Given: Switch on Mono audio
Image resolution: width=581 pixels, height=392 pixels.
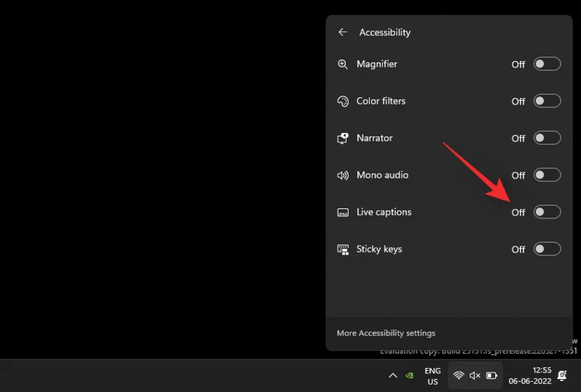Looking at the screenshot, I should pyautogui.click(x=548, y=175).
